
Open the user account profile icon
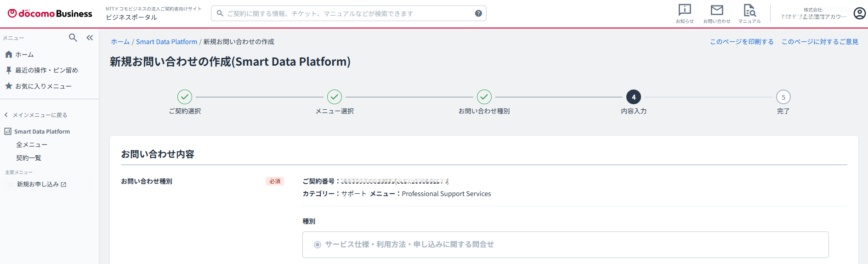coord(859,13)
